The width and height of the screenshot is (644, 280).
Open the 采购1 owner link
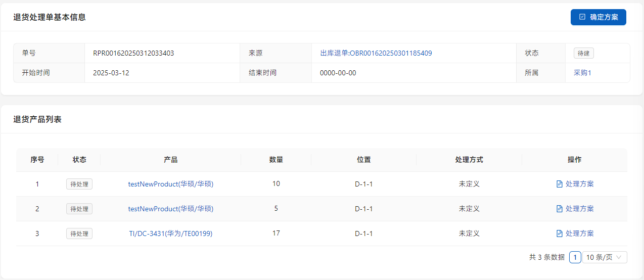[582, 73]
